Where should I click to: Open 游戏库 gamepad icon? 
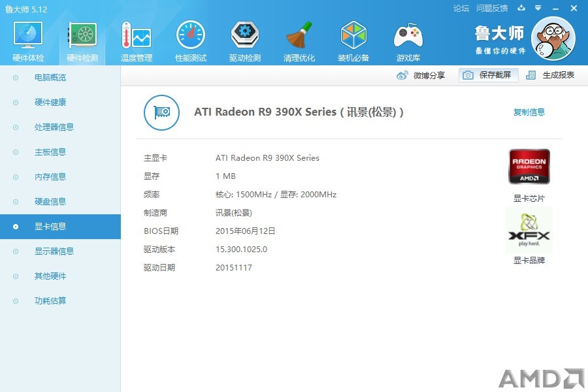(x=408, y=35)
